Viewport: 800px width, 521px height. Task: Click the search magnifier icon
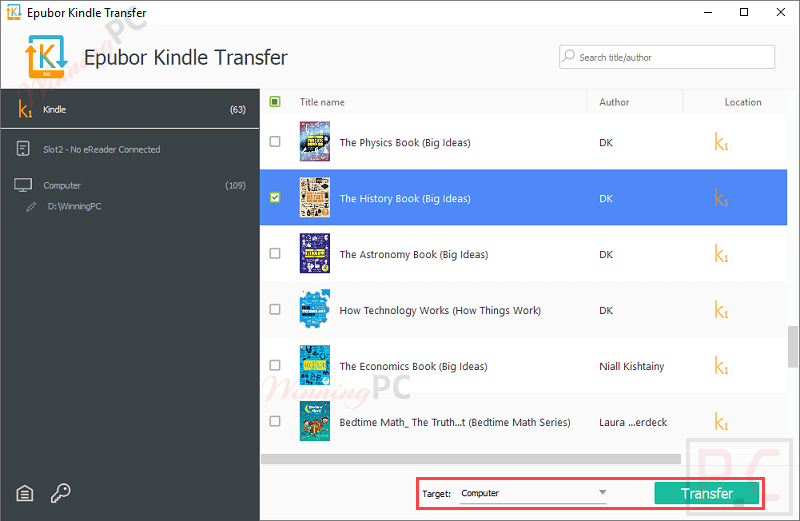pyautogui.click(x=568, y=56)
